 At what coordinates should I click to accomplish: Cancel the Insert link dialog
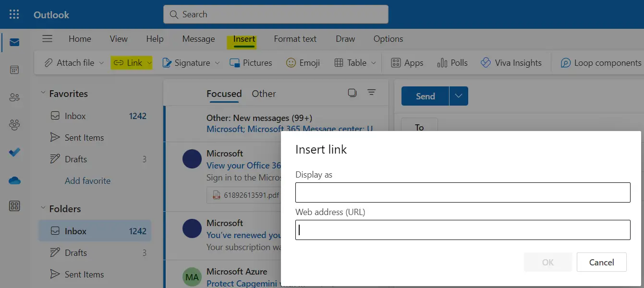[601, 262]
